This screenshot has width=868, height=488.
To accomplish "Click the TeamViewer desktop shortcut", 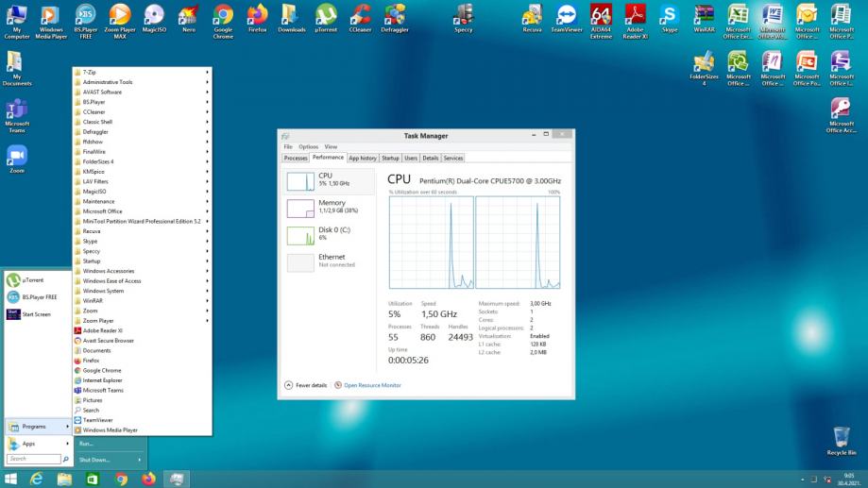I will click(x=567, y=15).
